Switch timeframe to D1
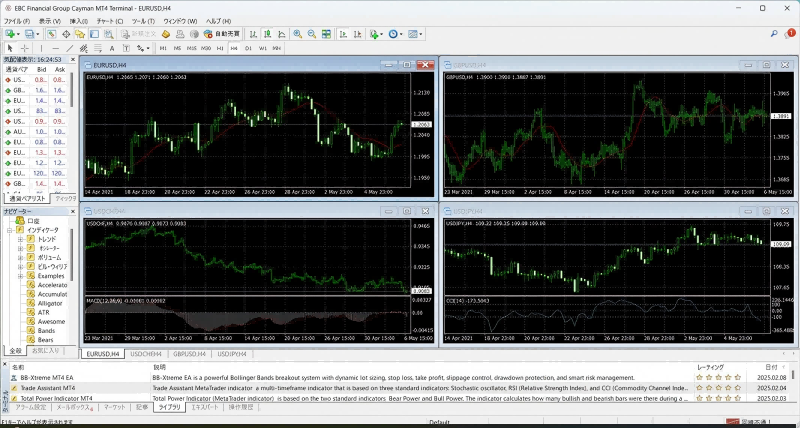The height and width of the screenshot is (428, 800). coord(248,48)
